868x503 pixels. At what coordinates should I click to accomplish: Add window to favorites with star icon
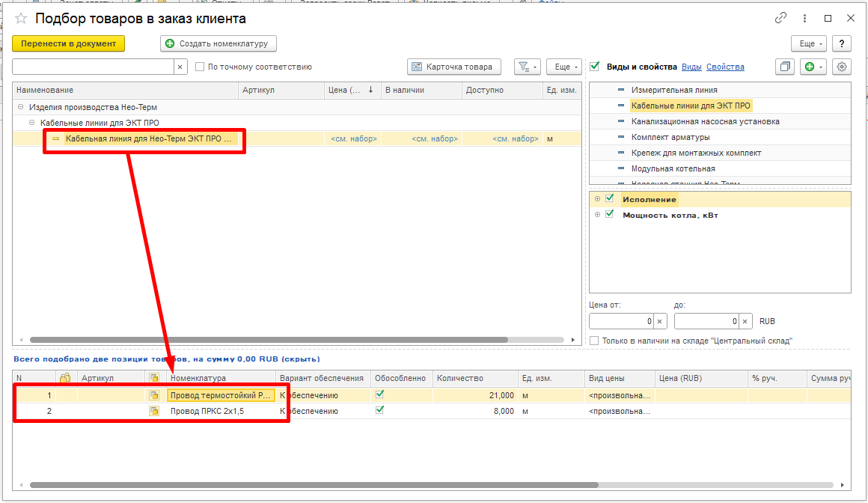coord(20,18)
